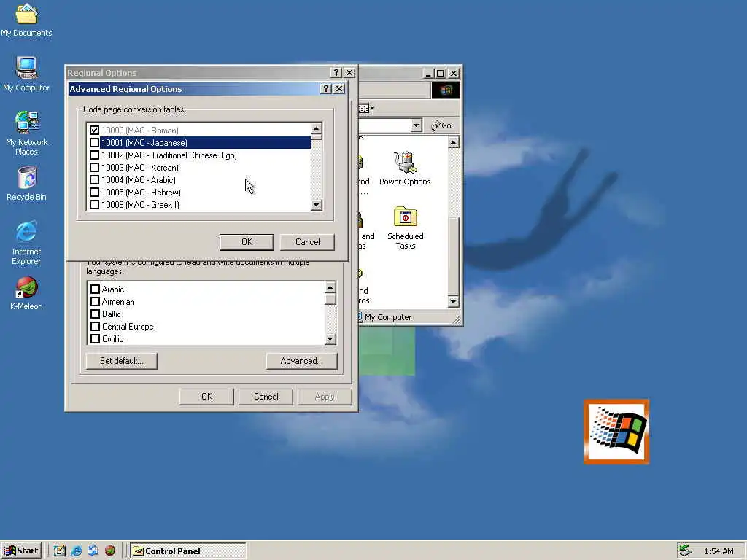Click the clock showing 1:54 AM
This screenshot has height=560, width=747.
click(719, 551)
